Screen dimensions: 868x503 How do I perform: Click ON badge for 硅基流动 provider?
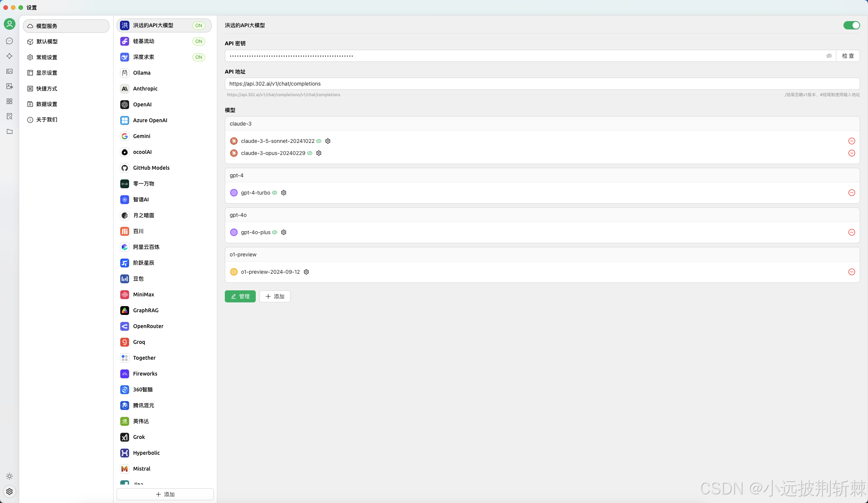pos(199,41)
